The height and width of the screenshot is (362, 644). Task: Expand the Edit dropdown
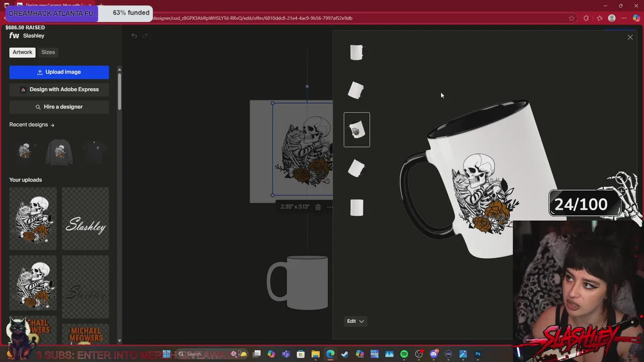pyautogui.click(x=355, y=321)
